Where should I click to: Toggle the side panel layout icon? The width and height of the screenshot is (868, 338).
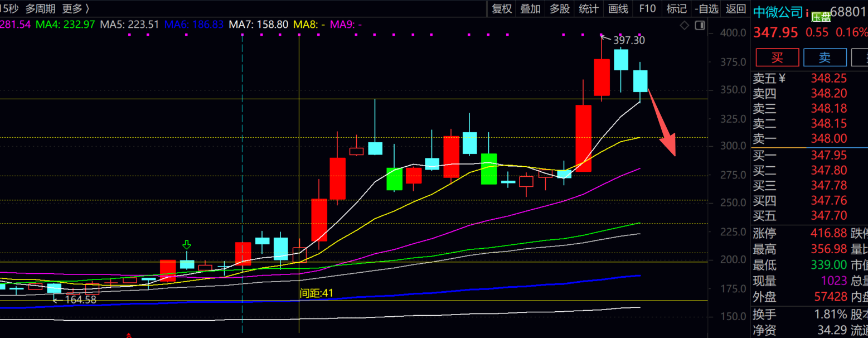pyautogui.click(x=700, y=25)
